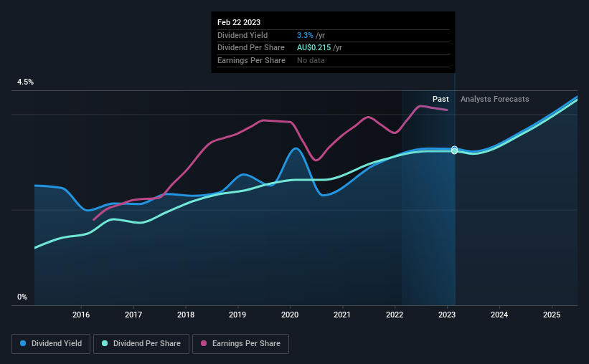Image resolution: width=589 pixels, height=364 pixels.
Task: Select the 2021 x-axis label
Action: 342,315
